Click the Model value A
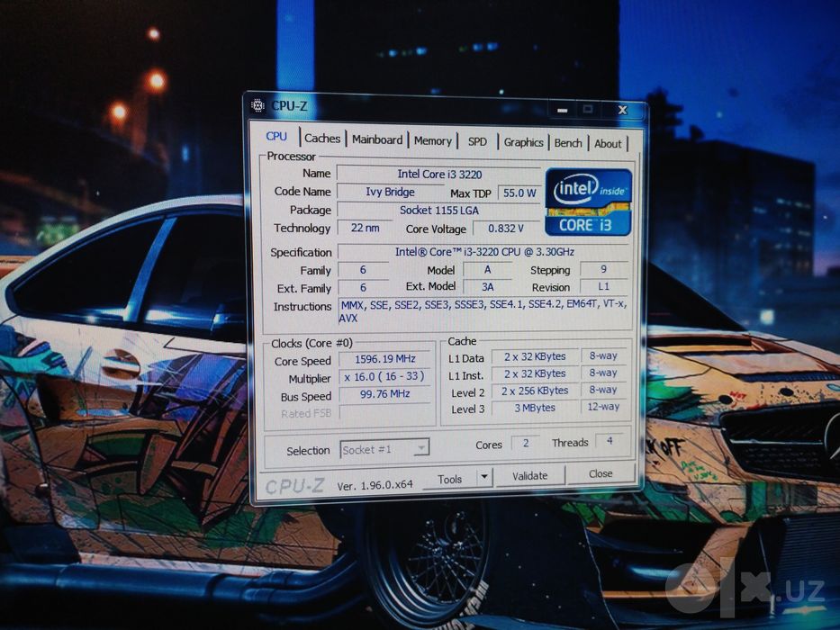Image resolution: width=840 pixels, height=630 pixels. tap(487, 270)
